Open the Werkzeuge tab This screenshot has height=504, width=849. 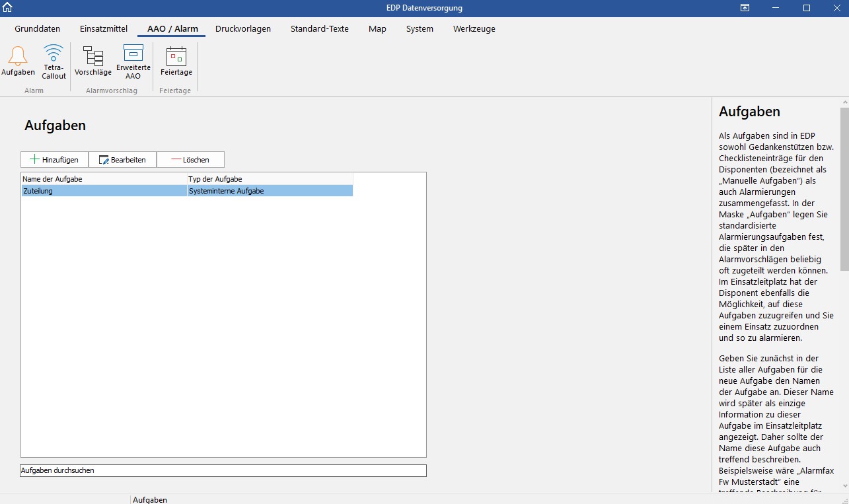[474, 29]
